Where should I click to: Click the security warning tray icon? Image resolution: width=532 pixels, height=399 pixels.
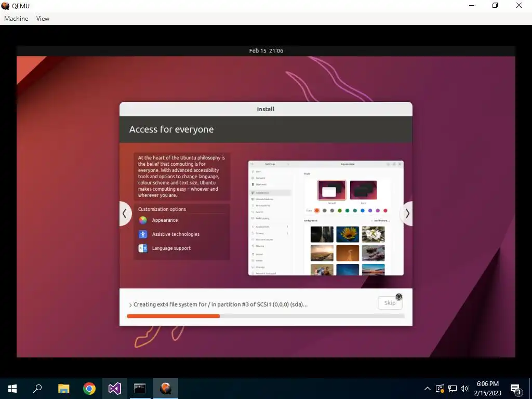click(440, 389)
